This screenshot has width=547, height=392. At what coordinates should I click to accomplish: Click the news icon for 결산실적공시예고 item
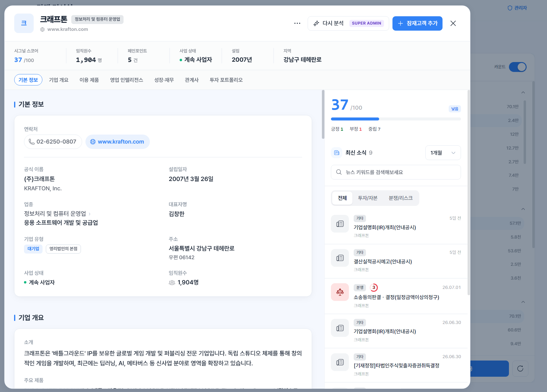tap(340, 258)
